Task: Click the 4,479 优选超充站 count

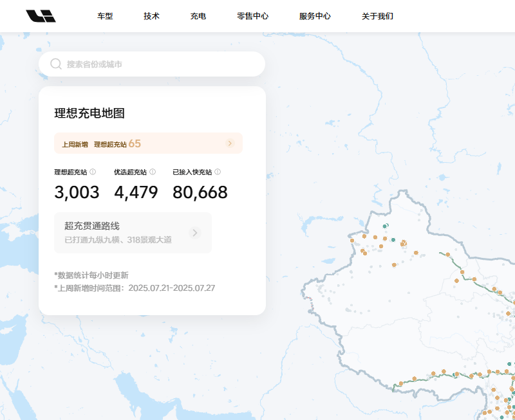Action: click(x=136, y=192)
